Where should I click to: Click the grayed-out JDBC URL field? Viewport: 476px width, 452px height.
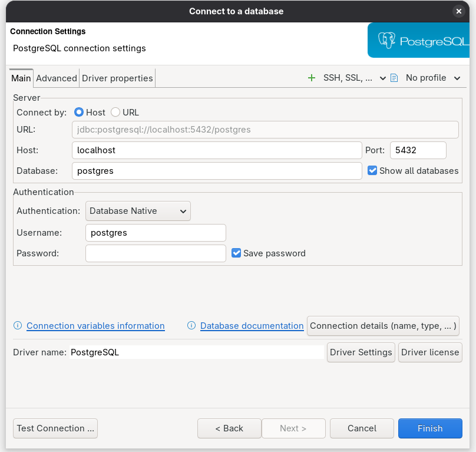click(x=265, y=130)
